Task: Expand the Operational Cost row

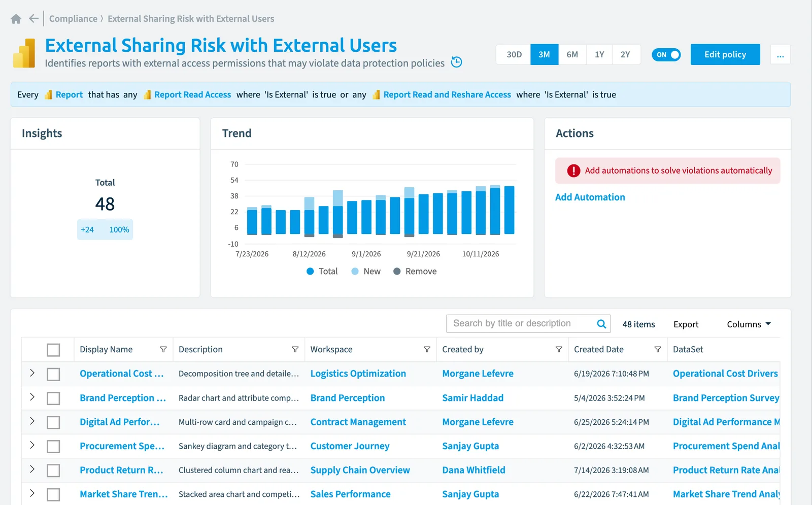Action: pyautogui.click(x=32, y=373)
